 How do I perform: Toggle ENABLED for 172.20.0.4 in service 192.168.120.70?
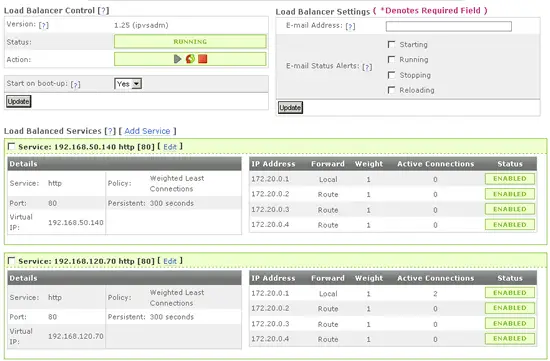tap(510, 339)
